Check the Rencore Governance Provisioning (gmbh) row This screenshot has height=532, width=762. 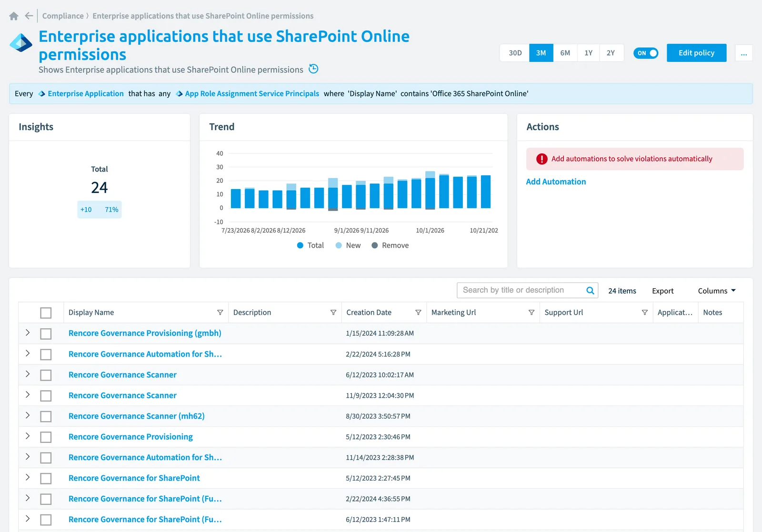point(46,334)
